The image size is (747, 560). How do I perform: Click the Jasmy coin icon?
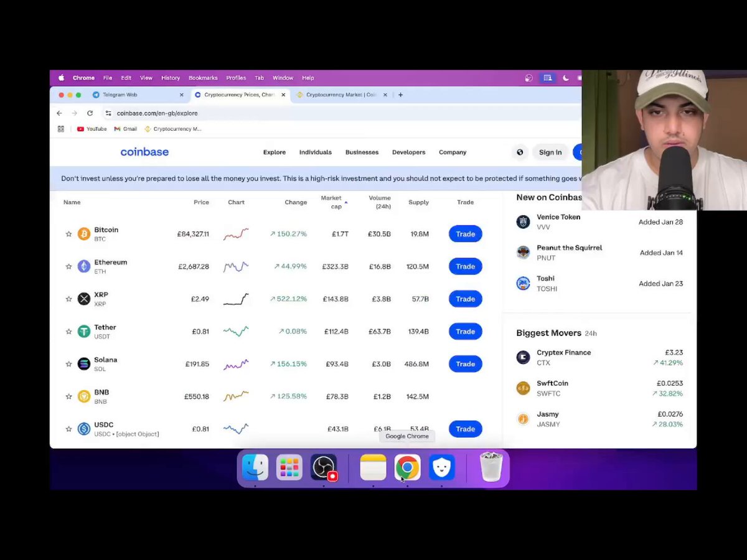(x=523, y=419)
